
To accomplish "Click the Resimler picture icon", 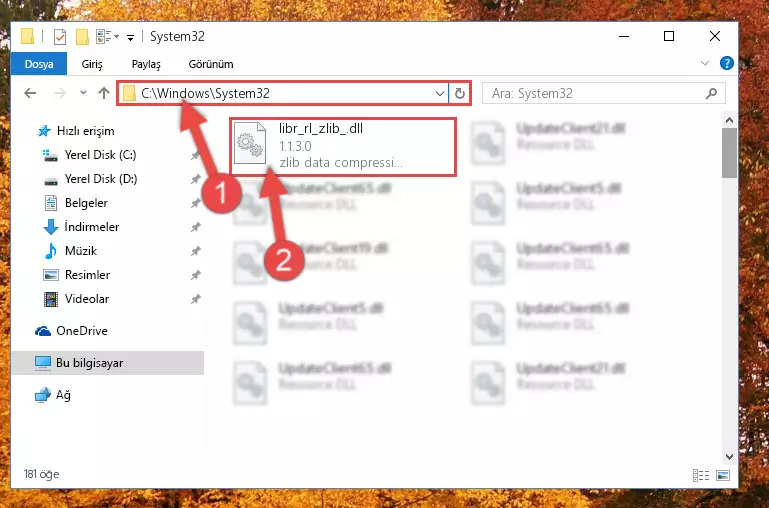I will pyautogui.click(x=51, y=275).
